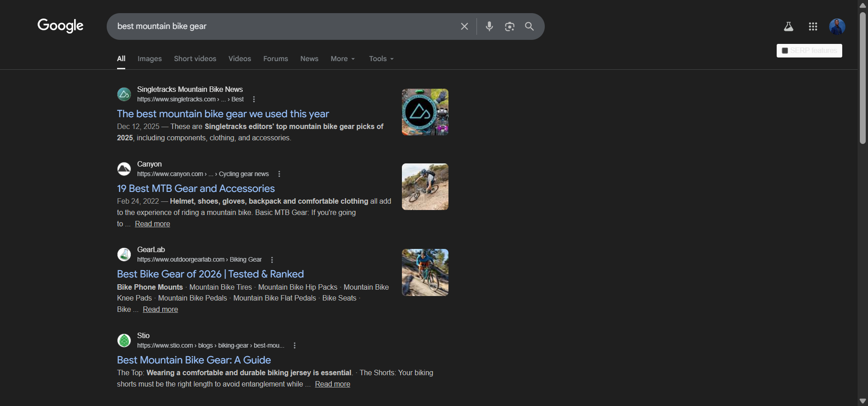868x406 pixels.
Task: Click the Canyon site favicon
Action: pos(124,169)
